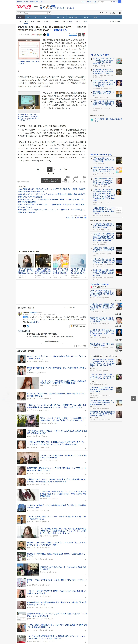Open 子どもの事故 campaign icon link

coord(92,120)
